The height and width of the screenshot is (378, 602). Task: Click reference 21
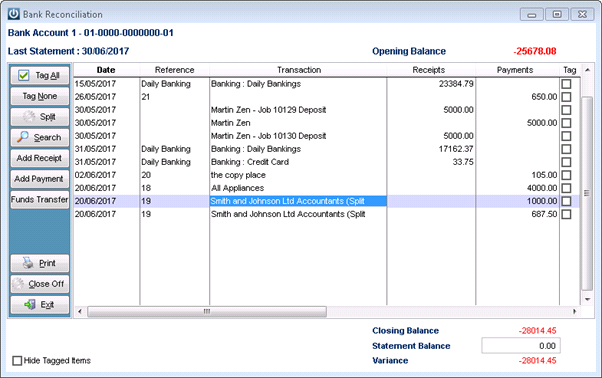coord(146,97)
